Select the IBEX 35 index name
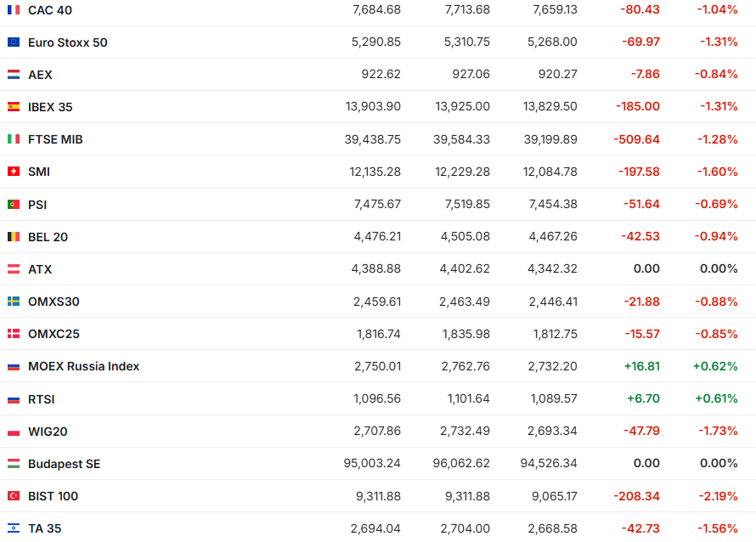This screenshot has height=542, width=756. point(51,107)
